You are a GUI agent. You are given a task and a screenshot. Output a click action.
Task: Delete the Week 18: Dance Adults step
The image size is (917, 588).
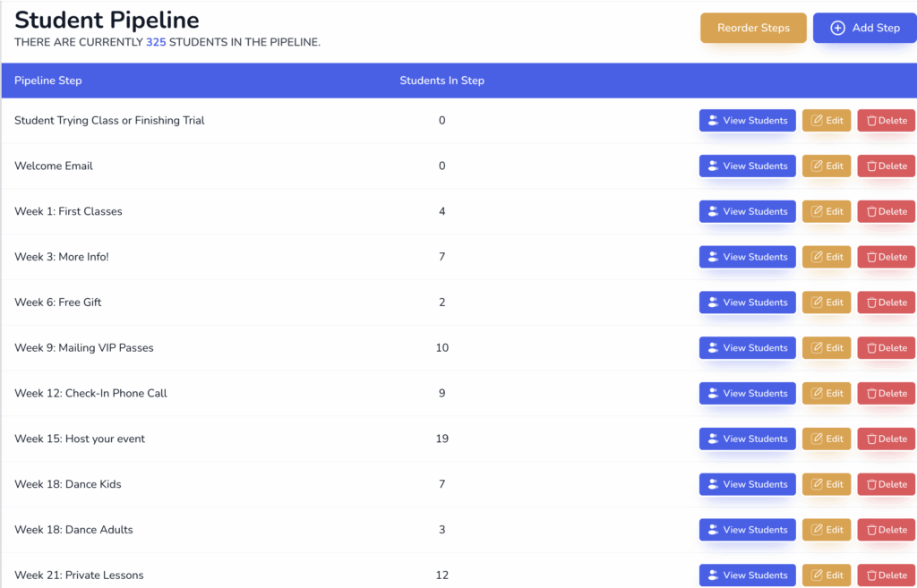click(x=886, y=530)
